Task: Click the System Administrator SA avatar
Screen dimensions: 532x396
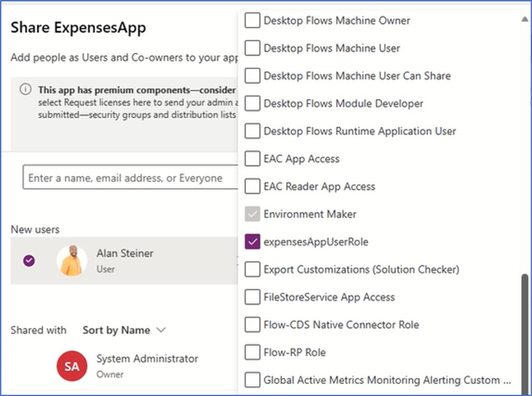Action: 72,366
